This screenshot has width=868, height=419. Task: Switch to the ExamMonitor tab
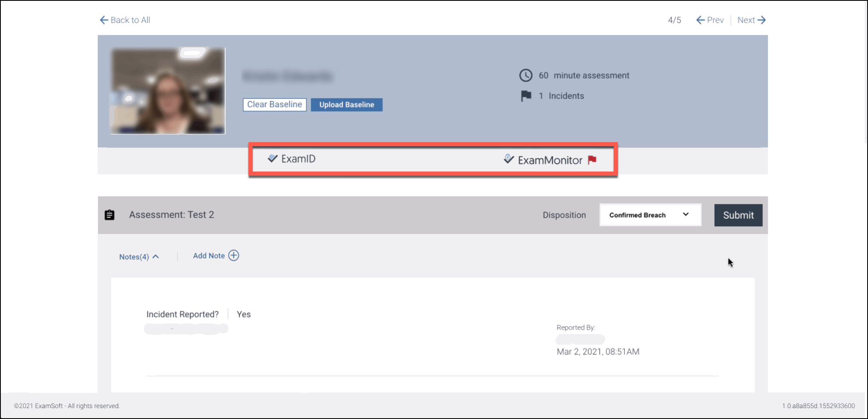pyautogui.click(x=543, y=160)
